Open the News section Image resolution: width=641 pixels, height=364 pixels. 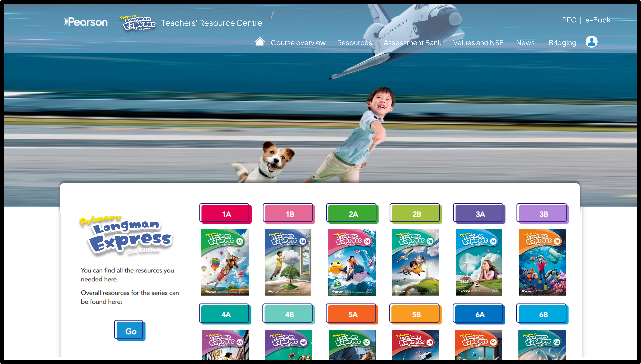coord(525,43)
